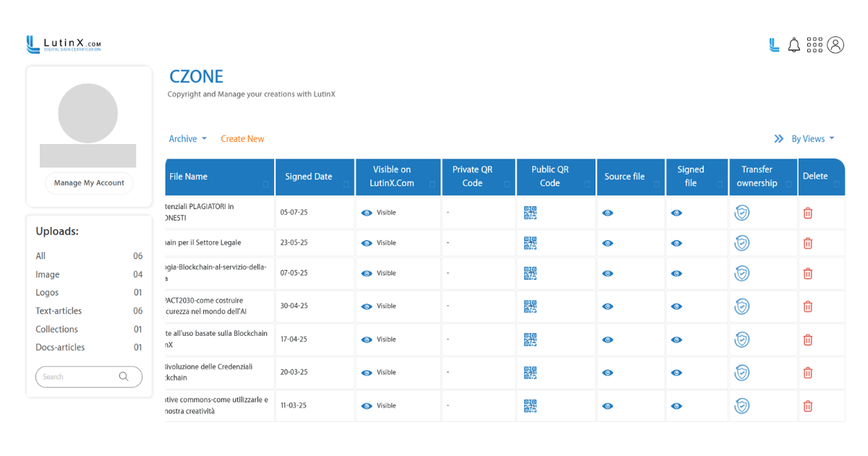Viewport: 868px width, 456px height.
Task: Expand the Archive dropdown
Action: [x=187, y=139]
